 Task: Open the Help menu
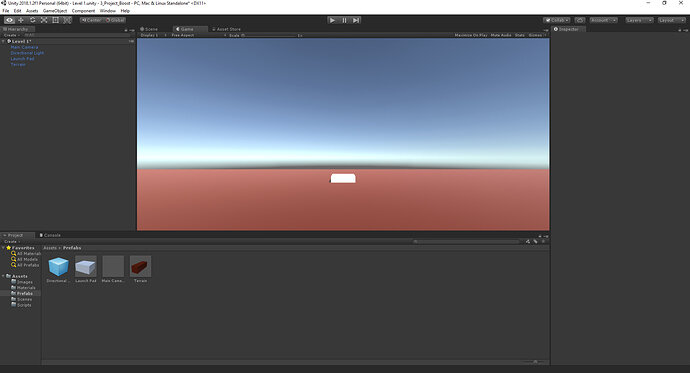(x=125, y=11)
